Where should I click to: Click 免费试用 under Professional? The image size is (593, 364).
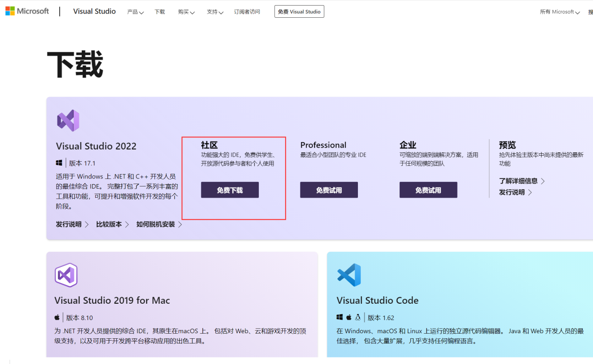click(329, 190)
